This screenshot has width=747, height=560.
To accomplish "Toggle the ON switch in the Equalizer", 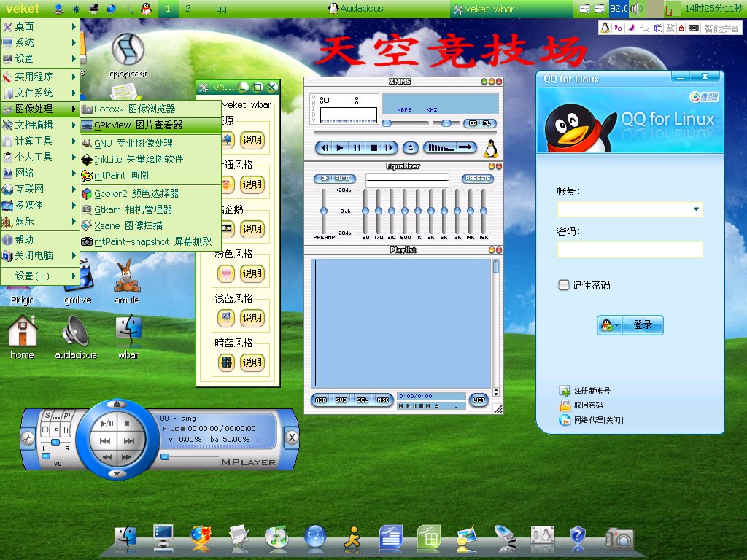I will pos(324,179).
